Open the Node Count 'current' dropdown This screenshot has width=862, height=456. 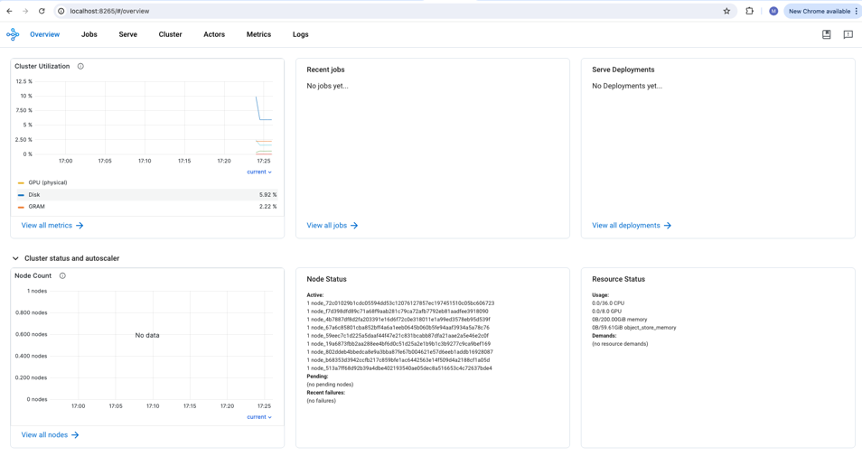[259, 417]
